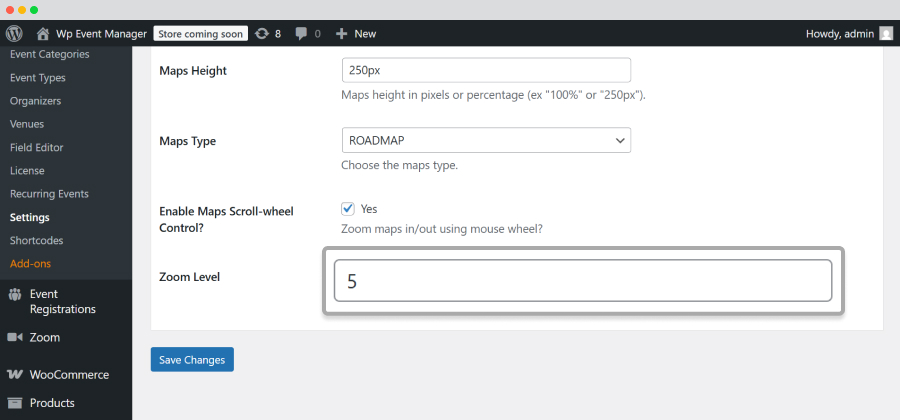The image size is (900, 420).
Task: Select Field Editor in sidebar
Action: (x=36, y=147)
